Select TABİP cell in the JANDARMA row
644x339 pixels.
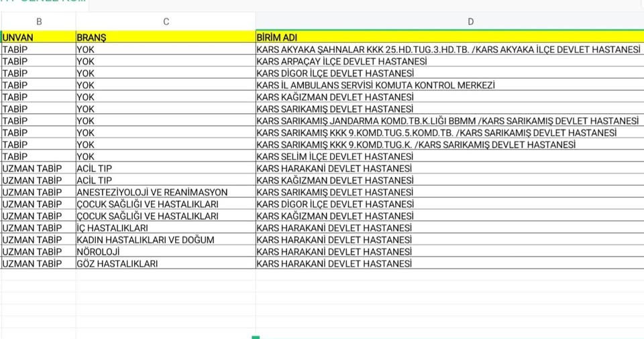[x=39, y=121]
